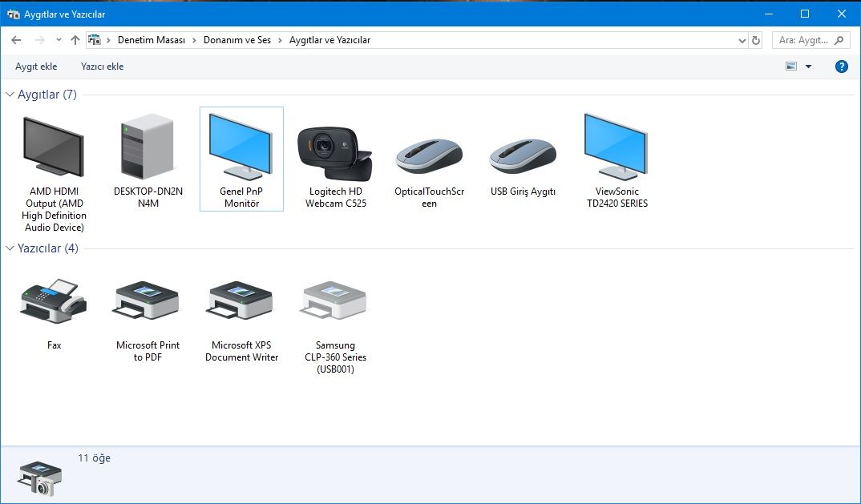The image size is (861, 504).
Task: Select the Microsoft Print to PDF printer icon
Action: pos(146,300)
